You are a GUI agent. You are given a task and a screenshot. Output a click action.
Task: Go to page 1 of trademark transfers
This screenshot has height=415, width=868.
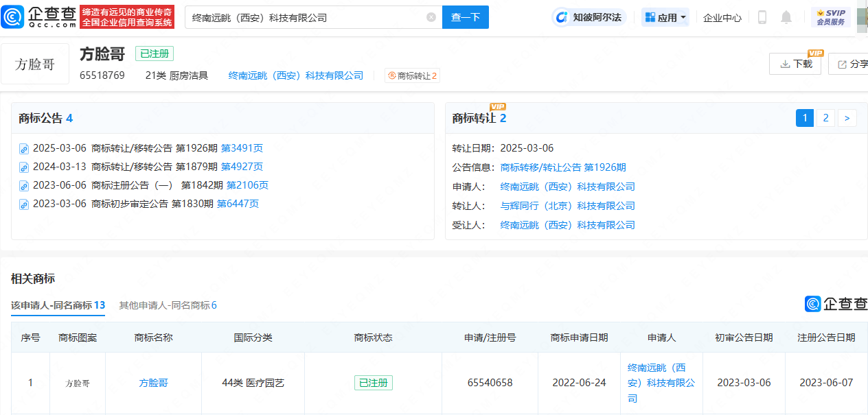pyautogui.click(x=805, y=118)
